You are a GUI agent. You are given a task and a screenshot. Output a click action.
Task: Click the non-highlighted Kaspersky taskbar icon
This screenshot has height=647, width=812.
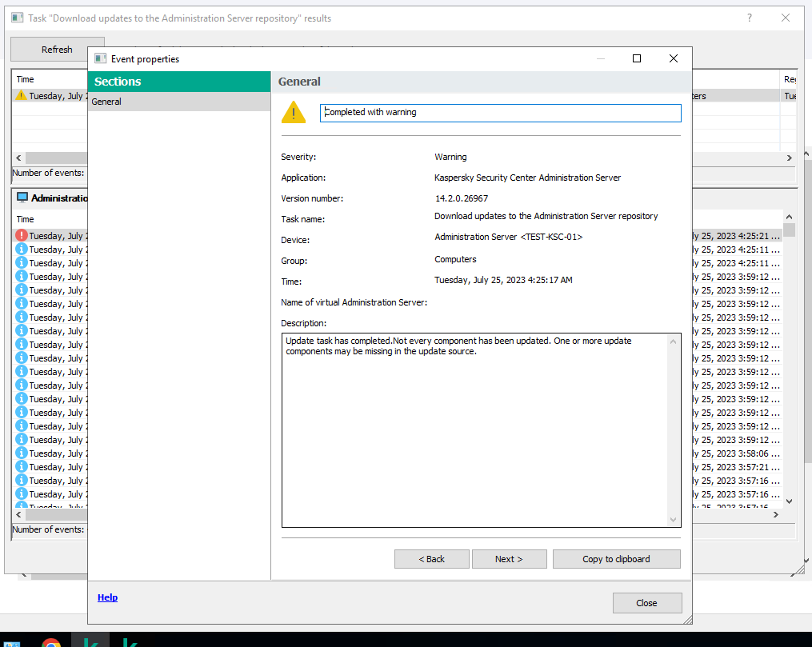pyautogui.click(x=130, y=642)
